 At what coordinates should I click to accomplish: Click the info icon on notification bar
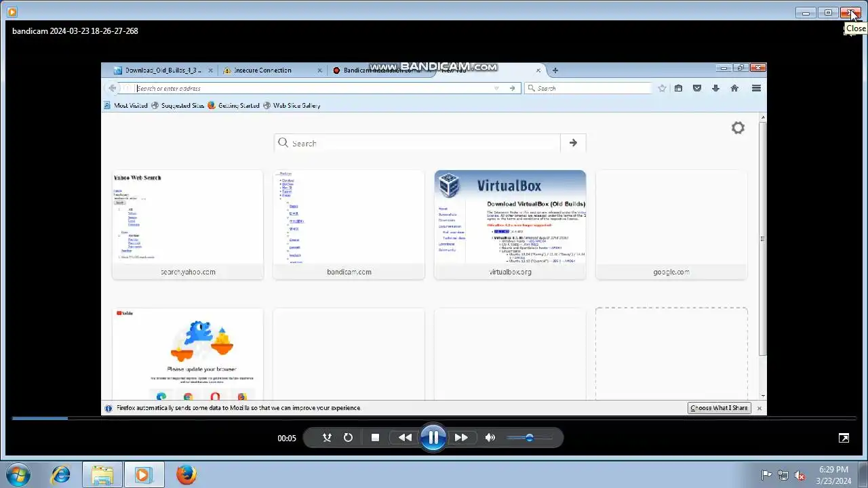pyautogui.click(x=108, y=408)
